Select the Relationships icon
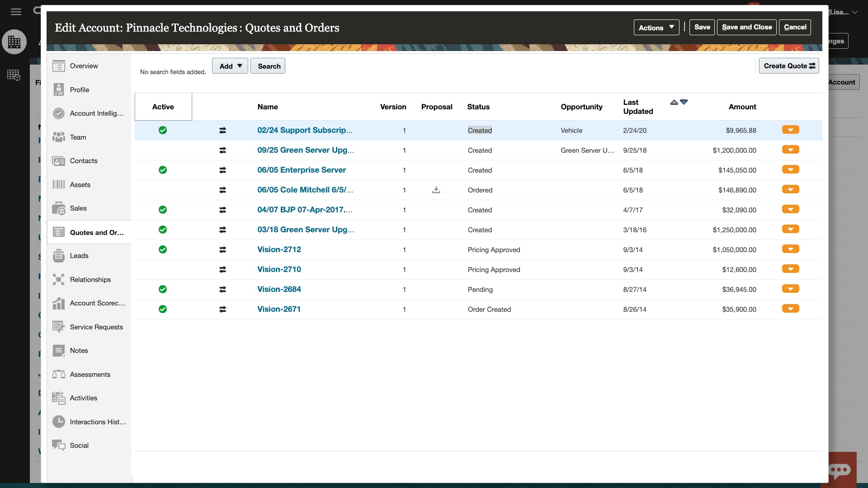The width and height of the screenshot is (868, 488). [59, 279]
